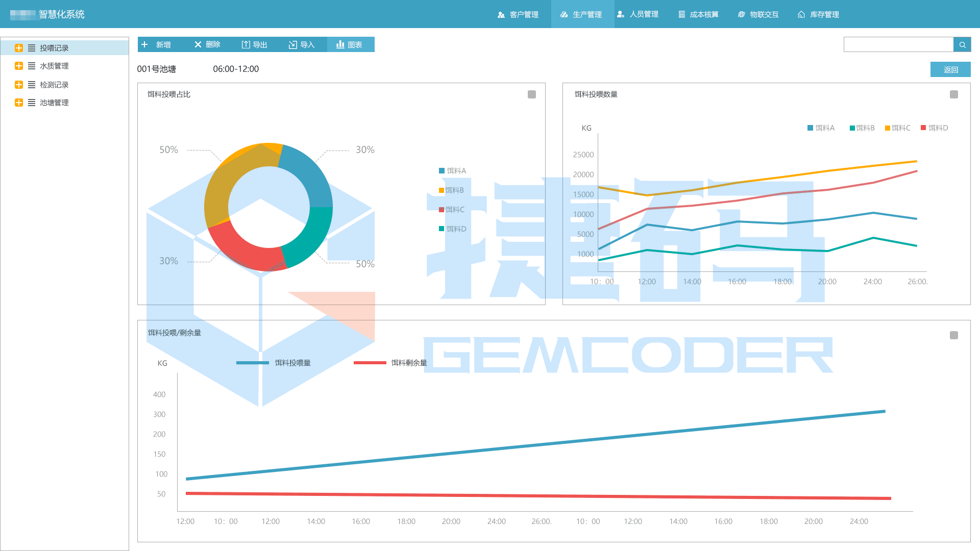
Task: Click the 库存管理 house icon
Action: (801, 15)
